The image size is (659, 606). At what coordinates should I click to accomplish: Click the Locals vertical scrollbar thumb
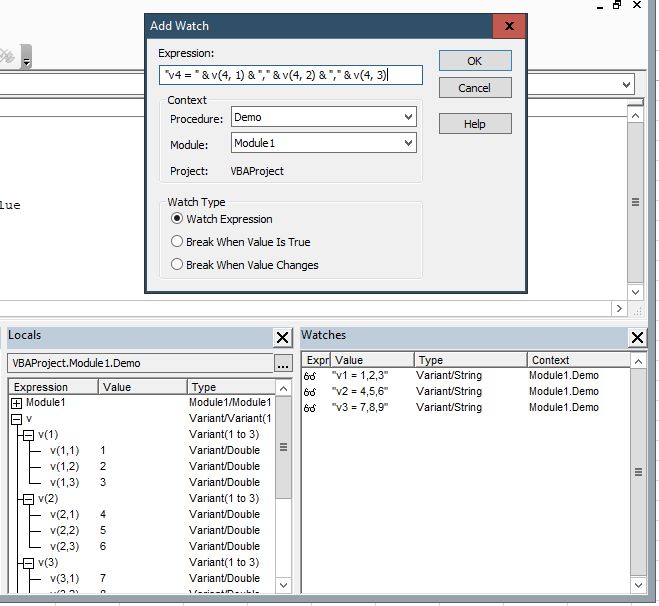click(x=284, y=447)
